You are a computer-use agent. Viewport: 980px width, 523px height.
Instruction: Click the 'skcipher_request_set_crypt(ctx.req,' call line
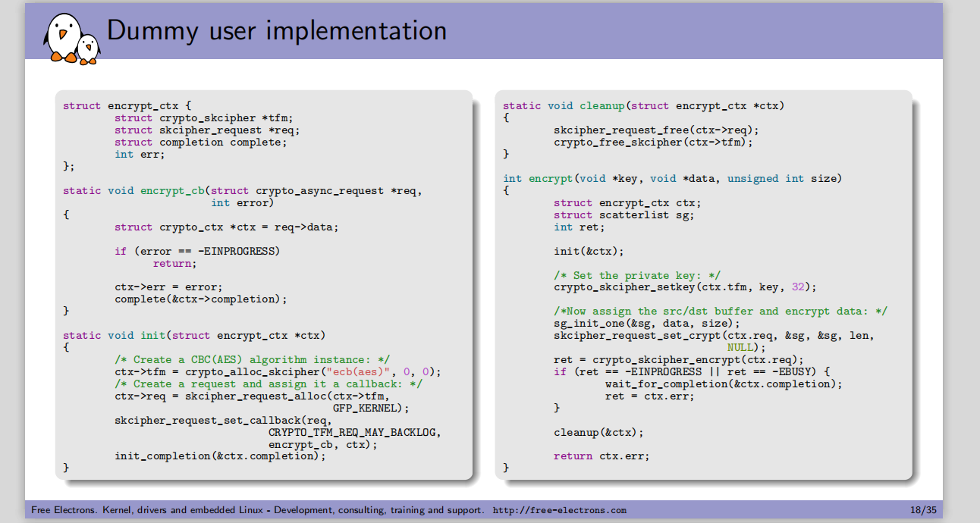pos(714,336)
